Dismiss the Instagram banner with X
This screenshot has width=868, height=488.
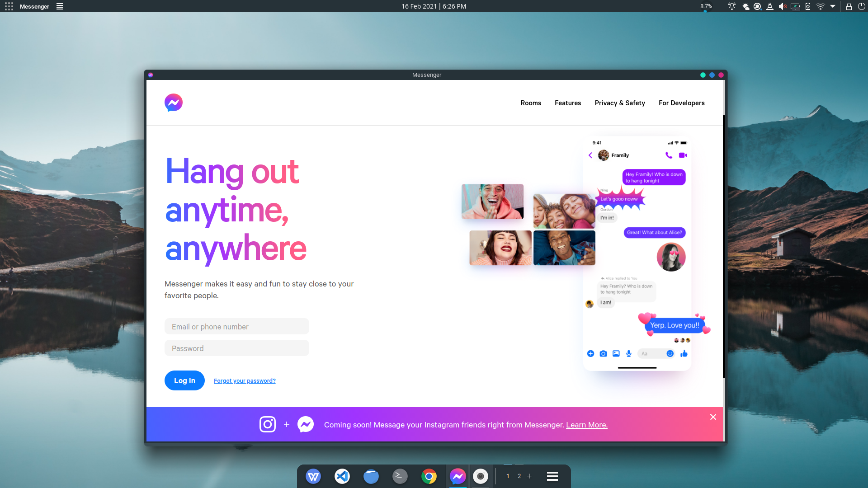[x=713, y=417]
